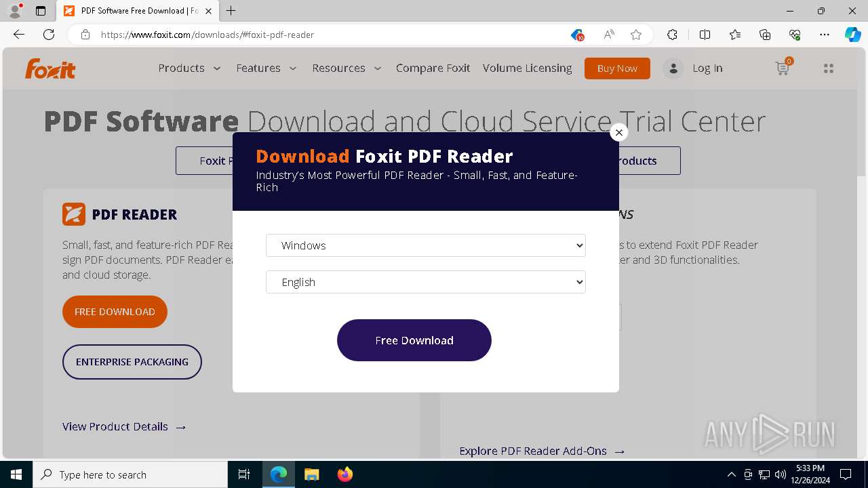Open the notification center icon
Viewport: 868px width, 488px height.
[846, 474]
